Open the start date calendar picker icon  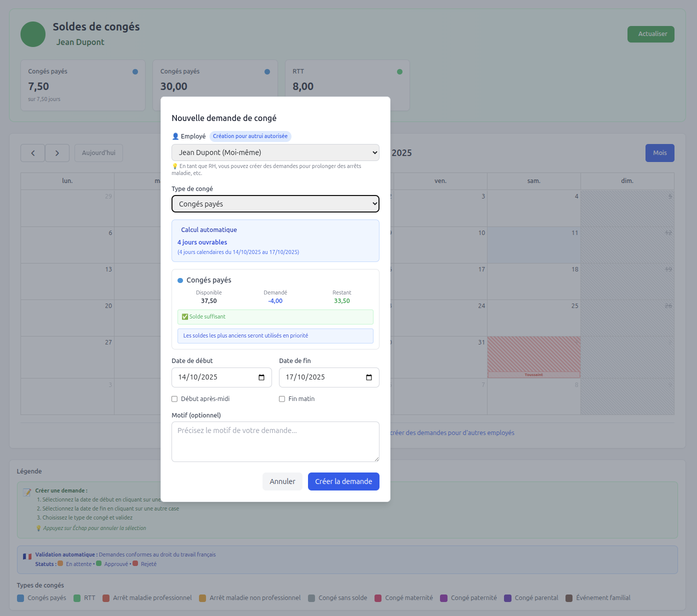tap(261, 377)
